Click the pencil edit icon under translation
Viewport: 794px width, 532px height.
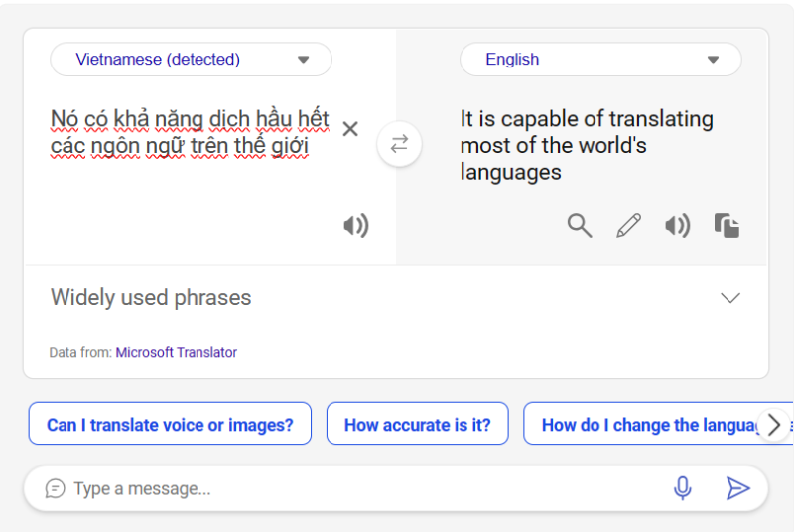(628, 226)
